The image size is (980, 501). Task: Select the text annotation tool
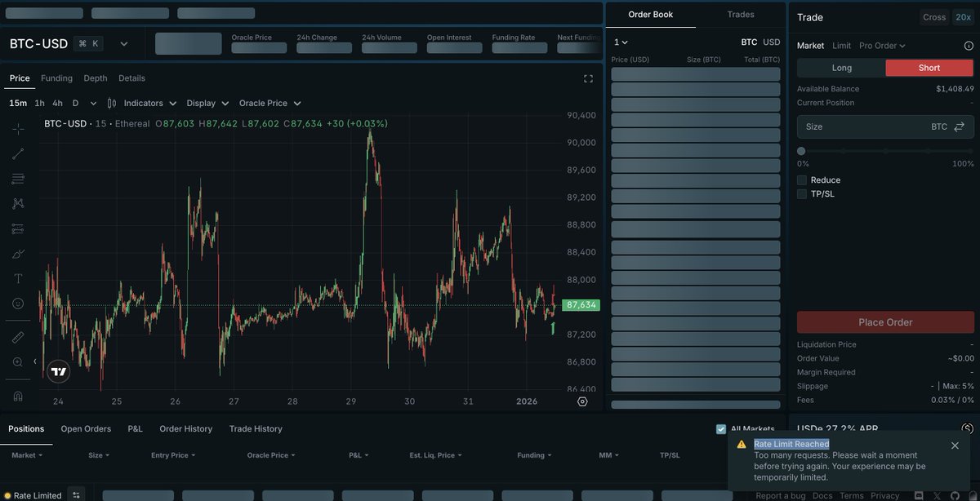click(x=18, y=278)
